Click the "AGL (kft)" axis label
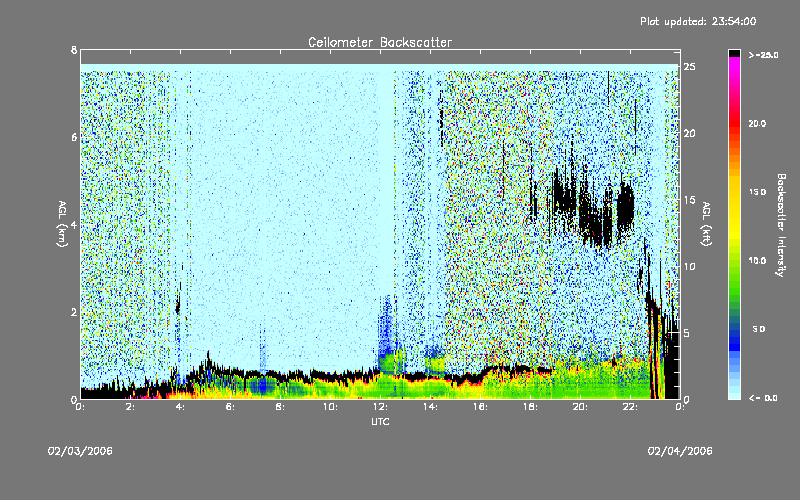The height and width of the screenshot is (500, 800). point(706,224)
